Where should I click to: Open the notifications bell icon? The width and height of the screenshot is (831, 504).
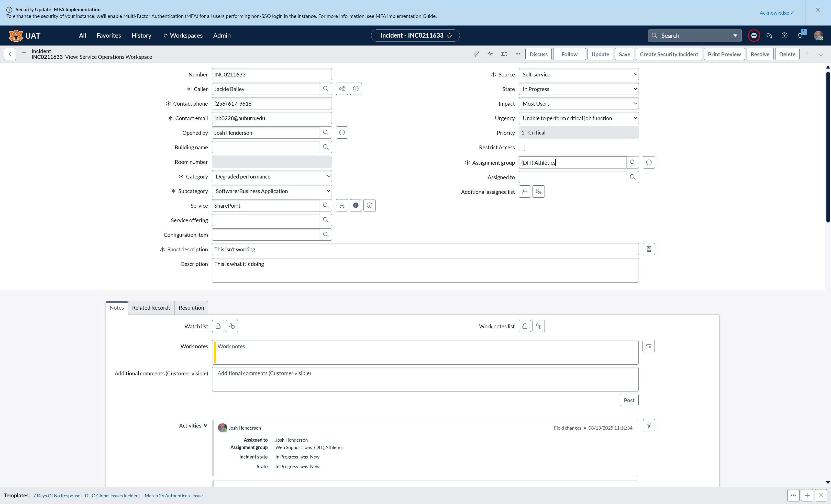click(x=800, y=35)
